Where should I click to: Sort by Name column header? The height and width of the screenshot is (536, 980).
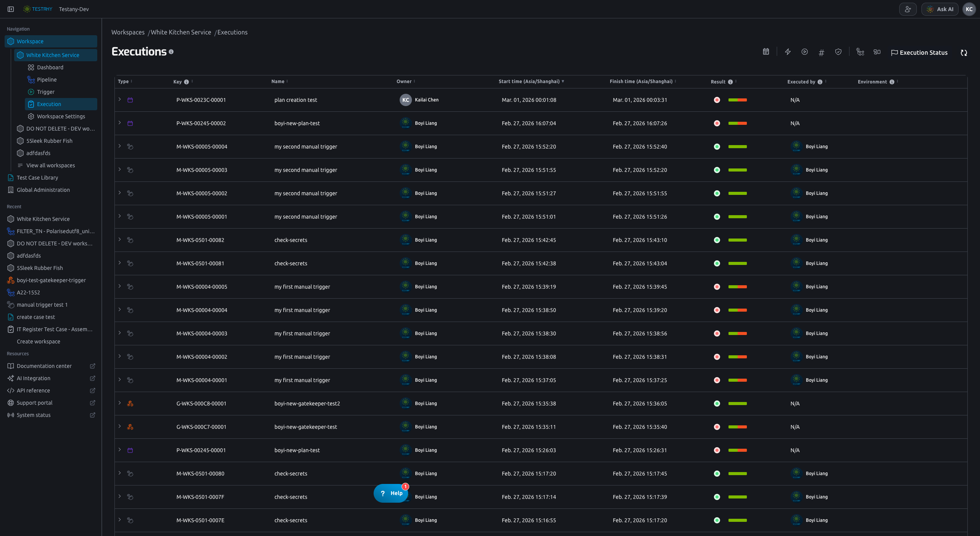pos(279,82)
